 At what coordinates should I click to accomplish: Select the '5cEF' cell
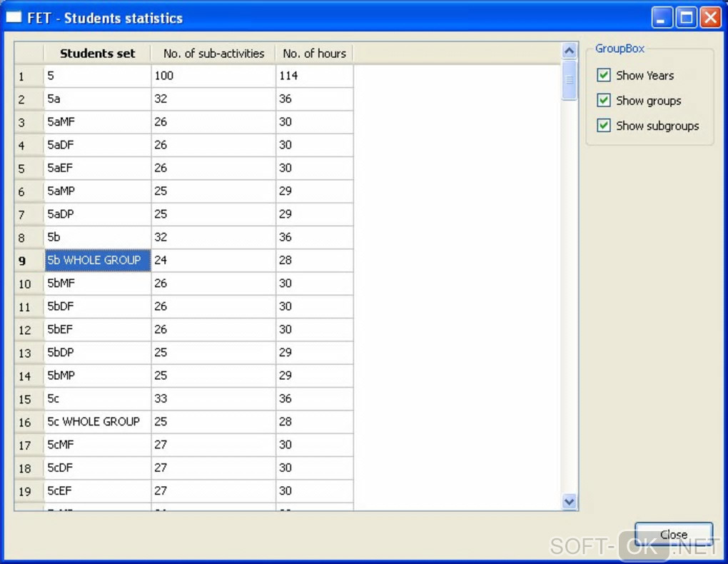point(98,490)
